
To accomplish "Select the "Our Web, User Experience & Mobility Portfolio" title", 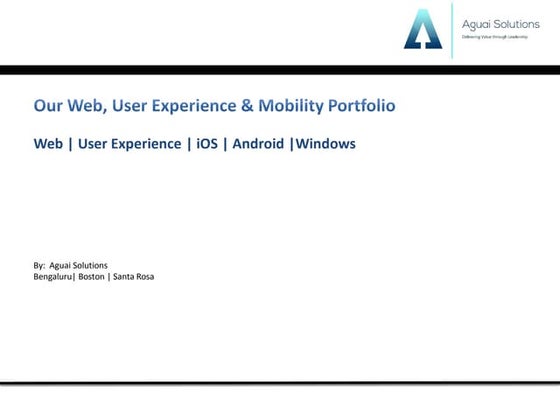I will click(x=214, y=106).
